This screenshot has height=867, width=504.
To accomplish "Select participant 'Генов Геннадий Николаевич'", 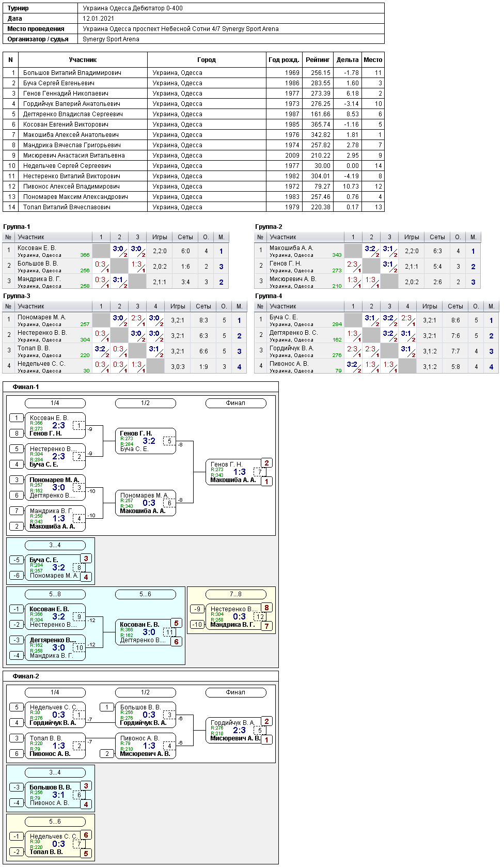I will click(x=66, y=94).
